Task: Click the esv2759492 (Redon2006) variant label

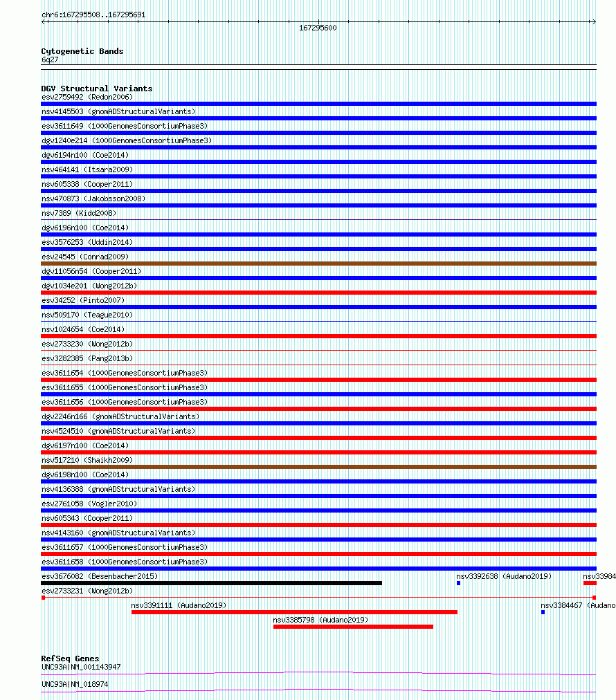Action: 87,97
